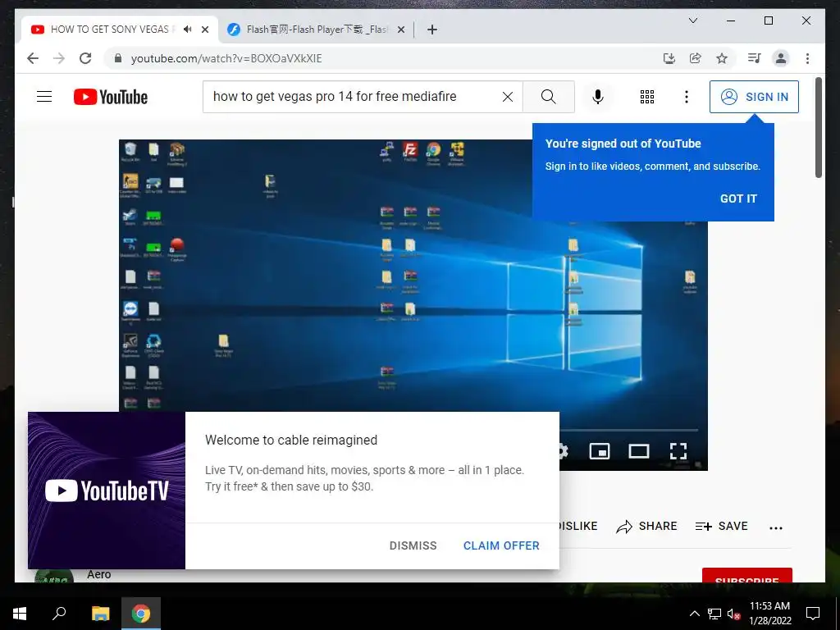The width and height of the screenshot is (840, 630).
Task: Click the page vertical scrollbar
Action: (x=818, y=127)
